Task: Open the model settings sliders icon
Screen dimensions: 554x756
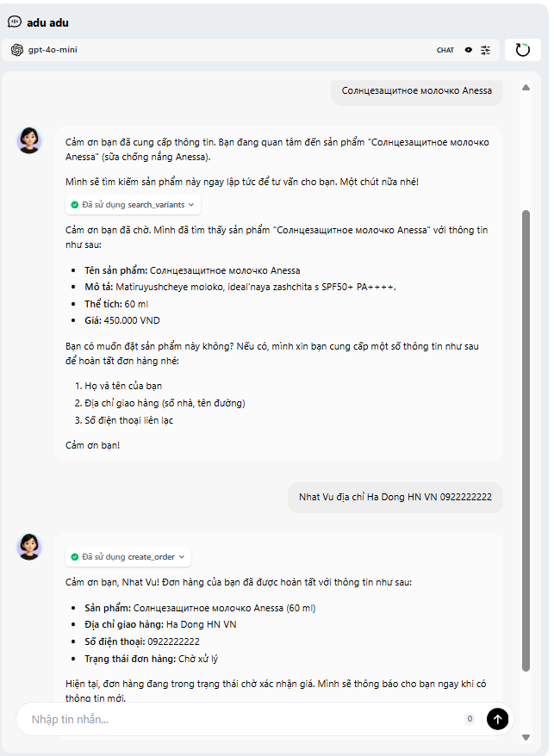Action: (486, 50)
